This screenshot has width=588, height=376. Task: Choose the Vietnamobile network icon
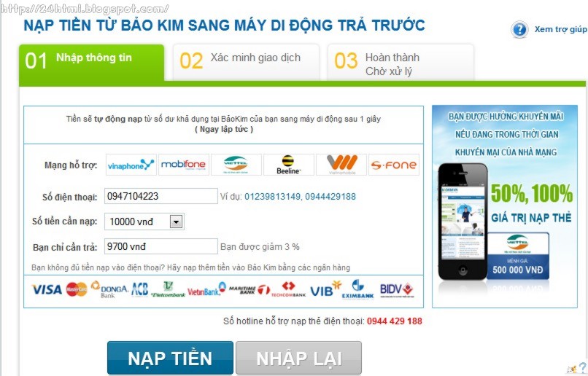tap(341, 165)
